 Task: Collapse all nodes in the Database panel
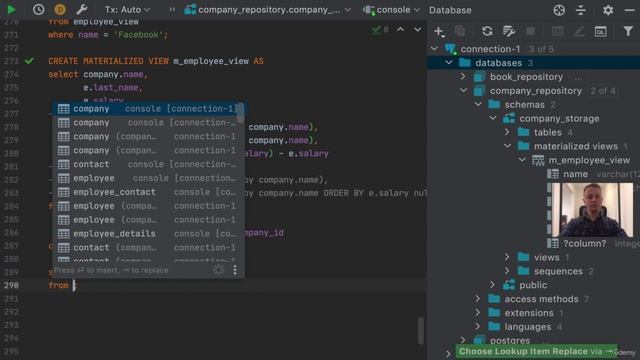pos(581,10)
